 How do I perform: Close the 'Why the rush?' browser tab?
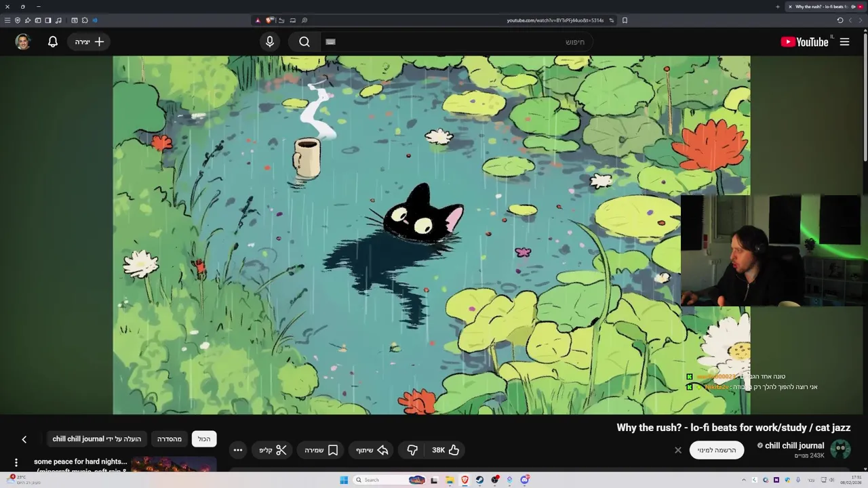coord(790,7)
